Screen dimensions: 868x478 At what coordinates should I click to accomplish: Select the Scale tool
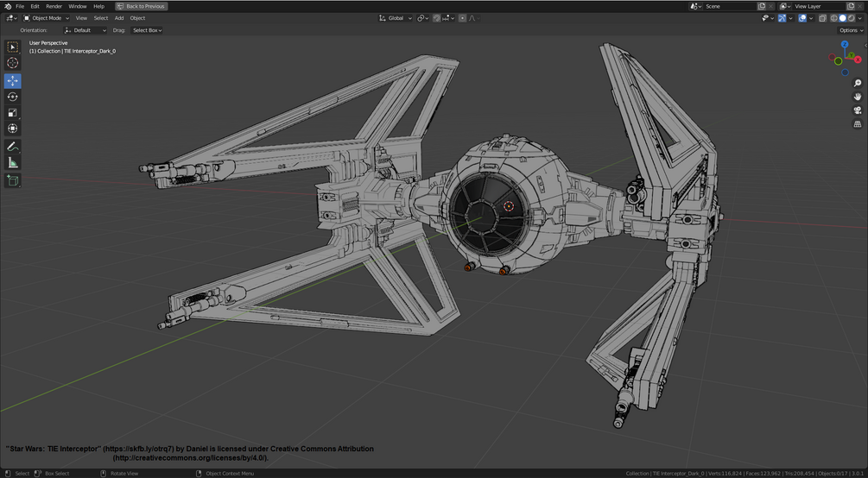tap(13, 113)
